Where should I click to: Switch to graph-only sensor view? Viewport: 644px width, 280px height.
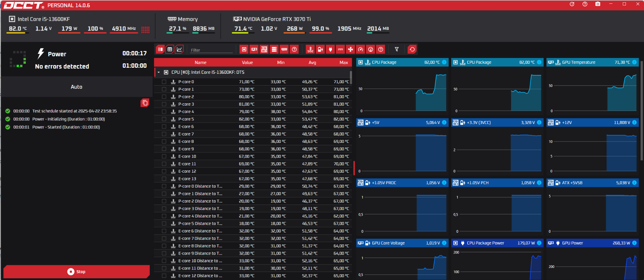(x=179, y=50)
